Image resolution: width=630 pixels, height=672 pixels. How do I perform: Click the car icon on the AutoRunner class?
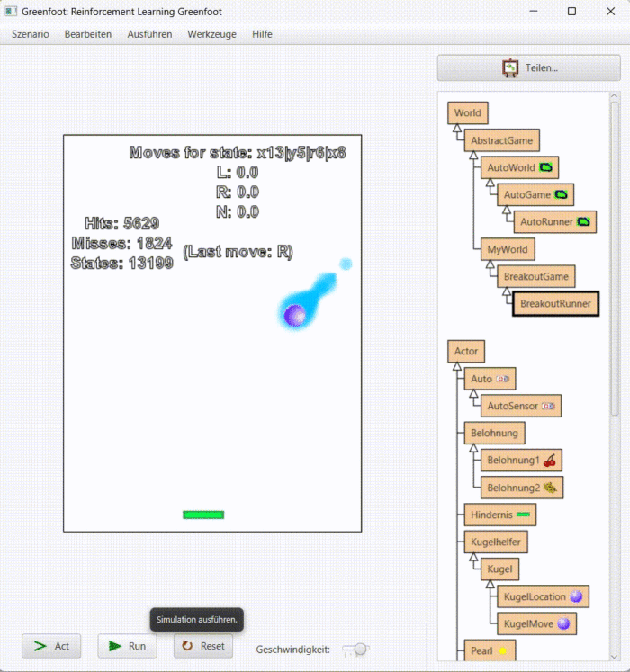(584, 221)
